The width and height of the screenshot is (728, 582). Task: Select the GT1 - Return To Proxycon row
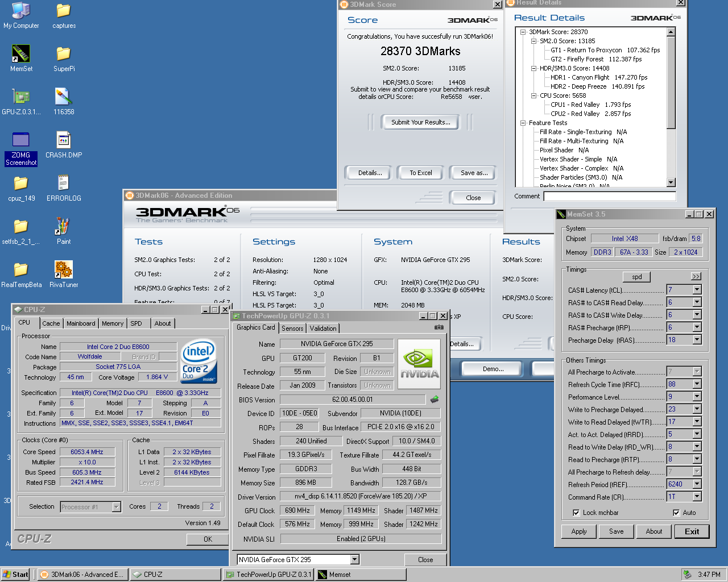click(x=605, y=50)
